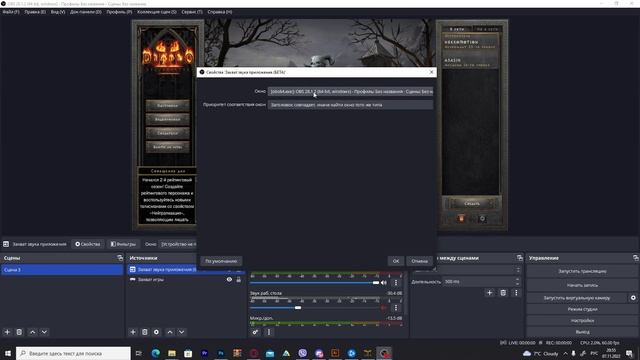This screenshot has height=360, width=640.
Task: Click OK in properties dialog
Action: click(396, 261)
